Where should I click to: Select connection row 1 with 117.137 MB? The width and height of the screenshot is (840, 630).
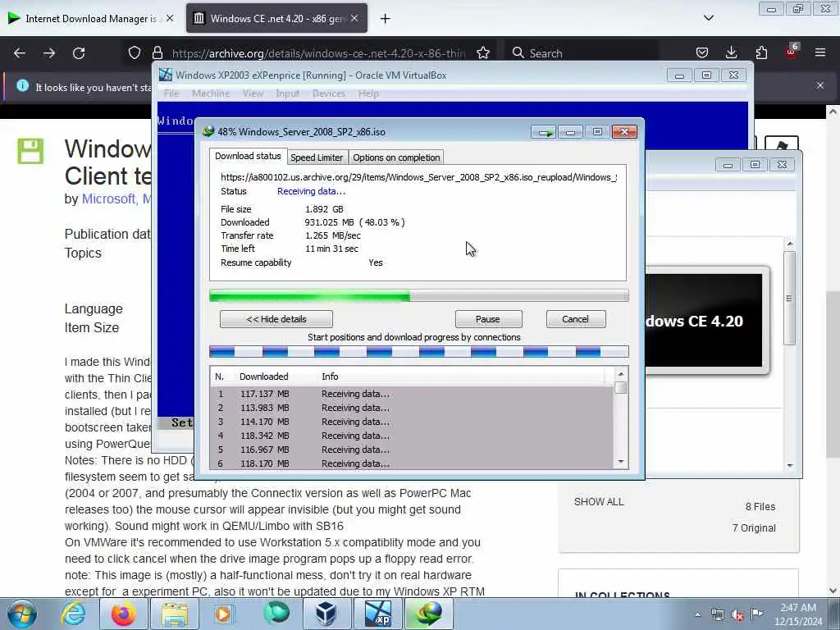[411, 394]
